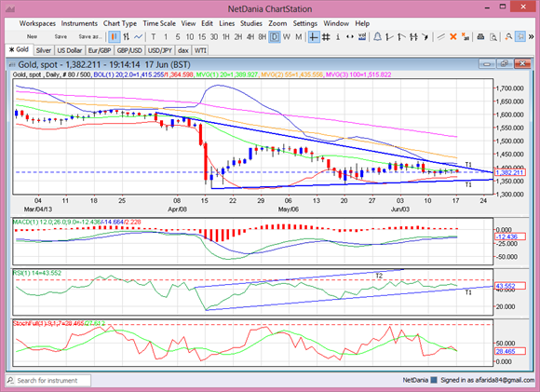Switch to the WTI tab
The width and height of the screenshot is (540, 392).
pyautogui.click(x=200, y=50)
